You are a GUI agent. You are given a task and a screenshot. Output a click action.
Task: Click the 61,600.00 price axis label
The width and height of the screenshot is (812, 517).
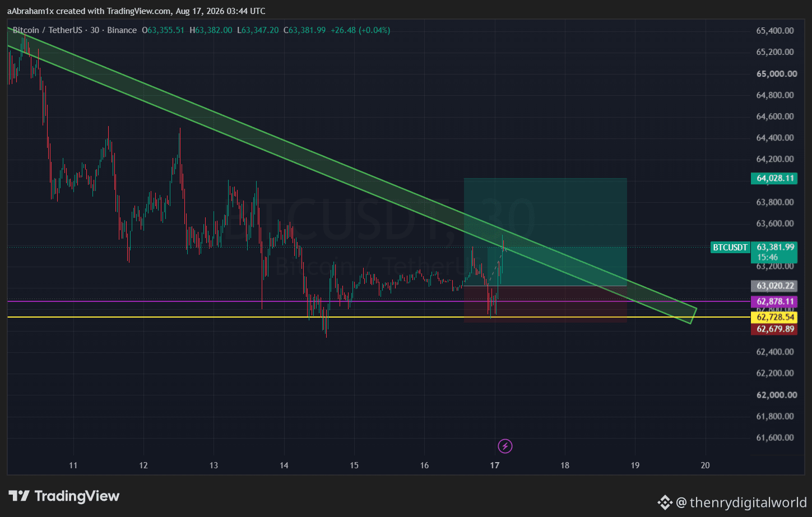[775, 437]
